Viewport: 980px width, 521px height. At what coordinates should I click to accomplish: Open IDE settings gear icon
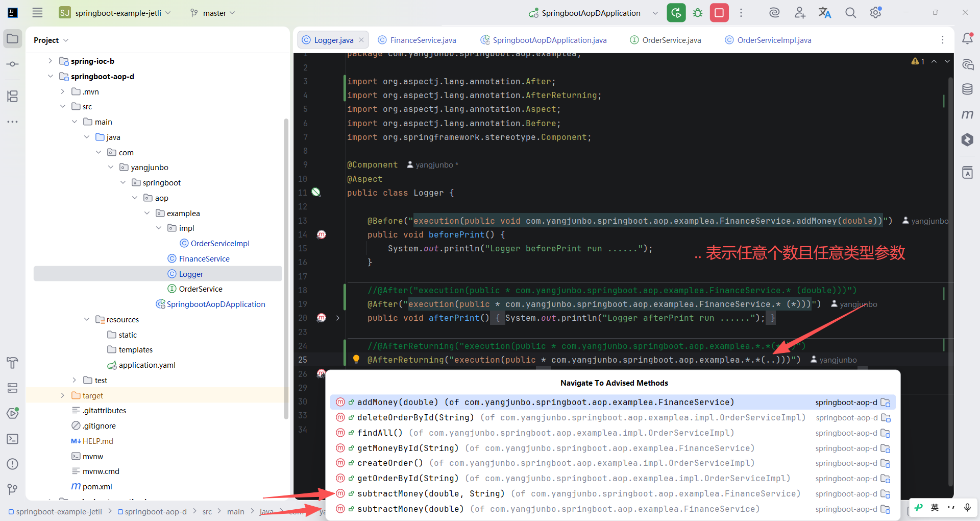(876, 13)
